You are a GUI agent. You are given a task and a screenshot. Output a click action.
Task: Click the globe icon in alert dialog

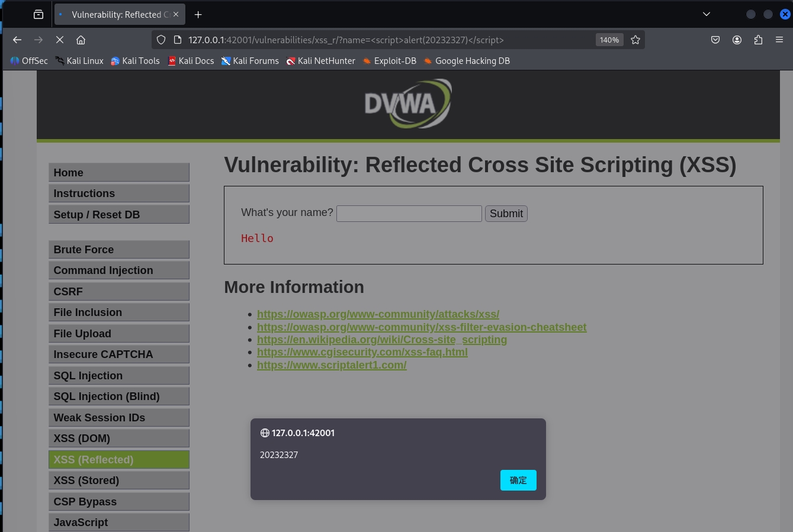click(265, 433)
